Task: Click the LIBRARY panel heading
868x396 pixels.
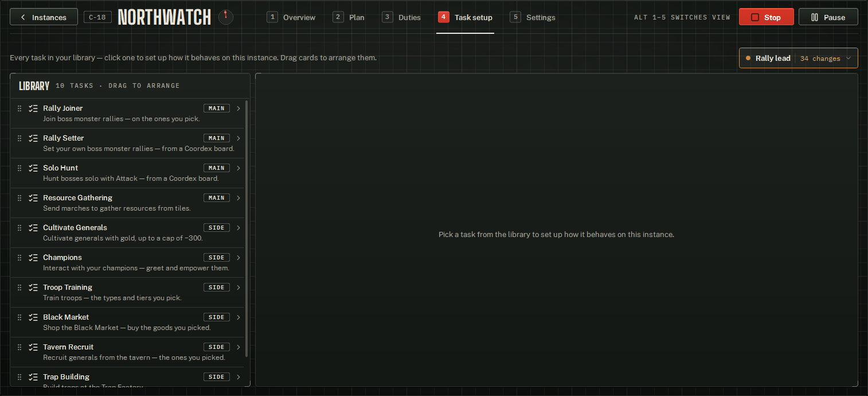Action: (x=34, y=86)
